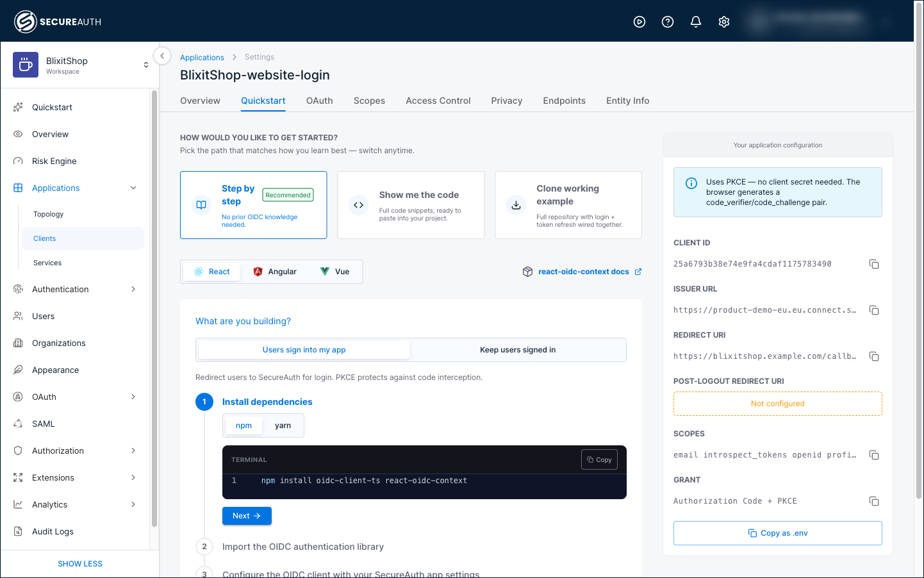924x578 pixels.
Task: Open the BlixitShop workspace switcher
Action: point(146,65)
